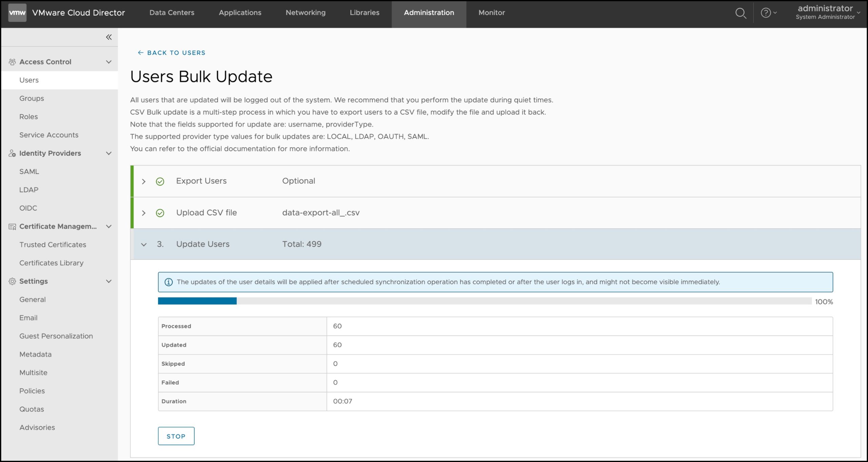Screen dimensions: 868x462
Task: Collapse sidebar with double-chevron icon
Action: click(x=108, y=37)
